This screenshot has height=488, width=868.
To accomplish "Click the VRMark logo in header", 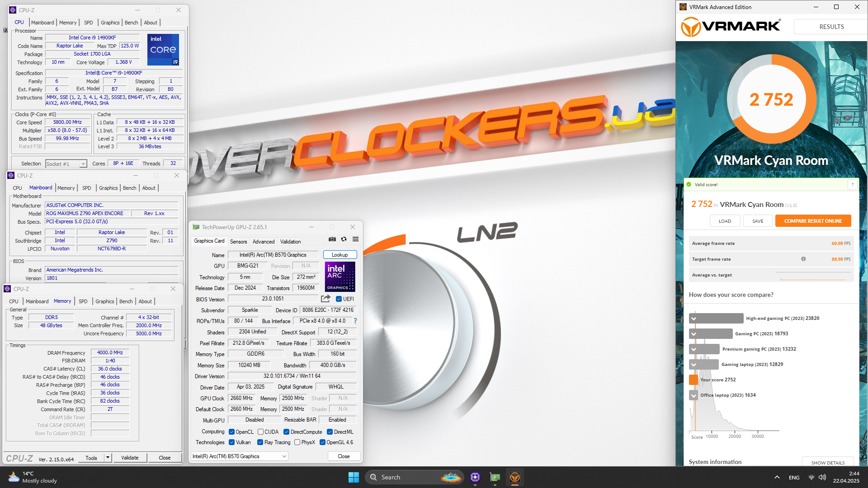I will pos(731,27).
